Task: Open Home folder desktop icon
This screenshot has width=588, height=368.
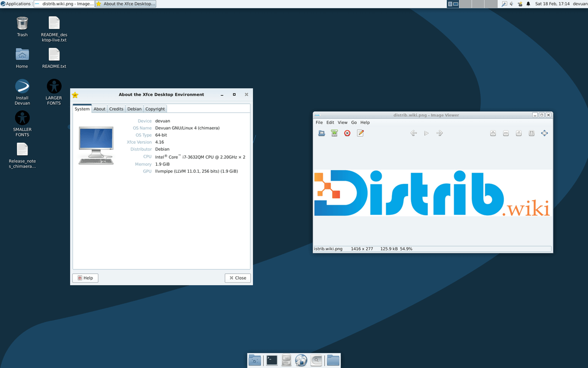Action: (22, 58)
